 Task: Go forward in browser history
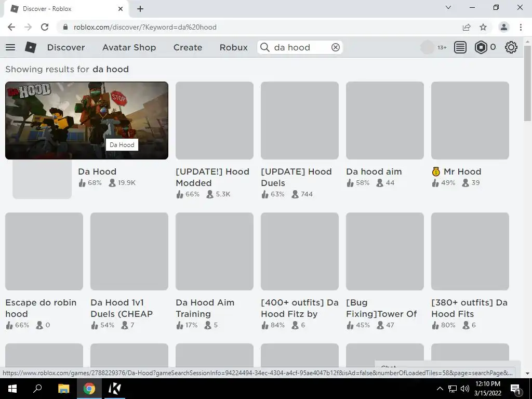tap(28, 27)
